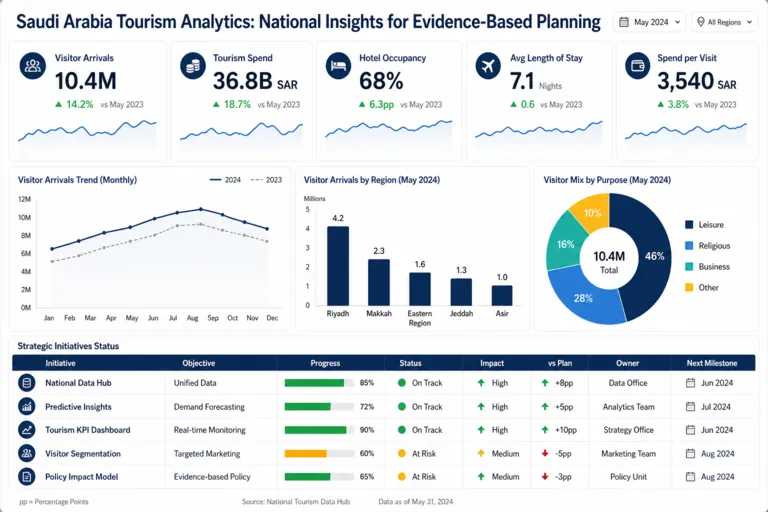The height and width of the screenshot is (512, 768).
Task: Click the Makkah bar showing 2.3
Action: [x=379, y=283]
